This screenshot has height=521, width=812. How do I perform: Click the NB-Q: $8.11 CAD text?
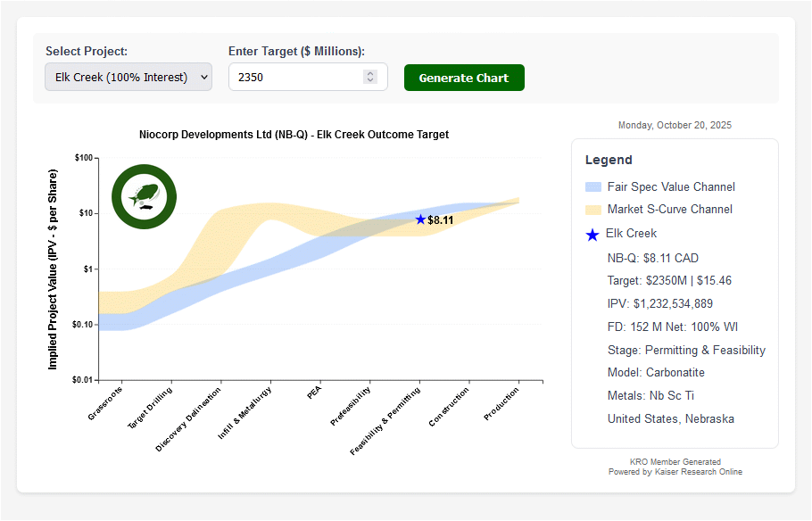[653, 258]
